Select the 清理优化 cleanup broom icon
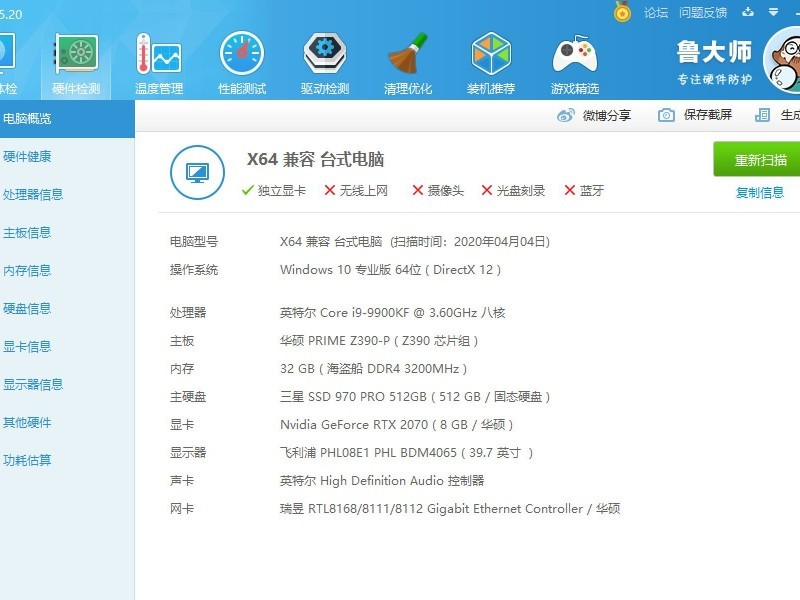The width and height of the screenshot is (800, 600). click(x=408, y=53)
